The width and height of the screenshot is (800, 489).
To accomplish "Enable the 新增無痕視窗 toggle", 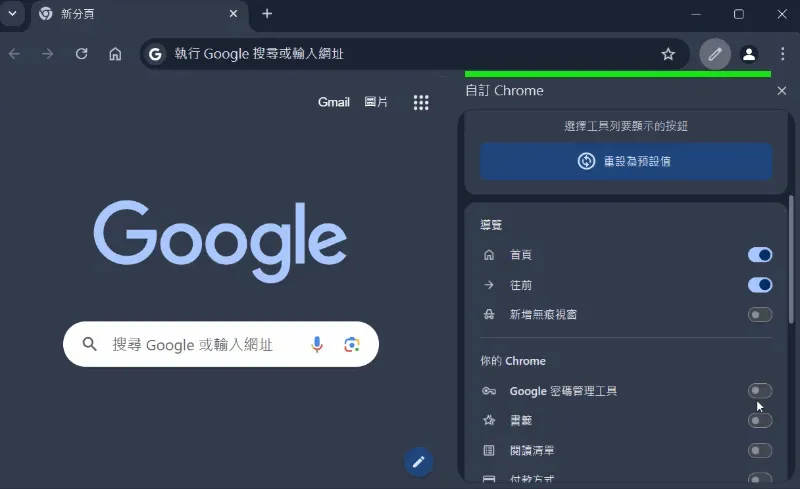I will pos(760,314).
